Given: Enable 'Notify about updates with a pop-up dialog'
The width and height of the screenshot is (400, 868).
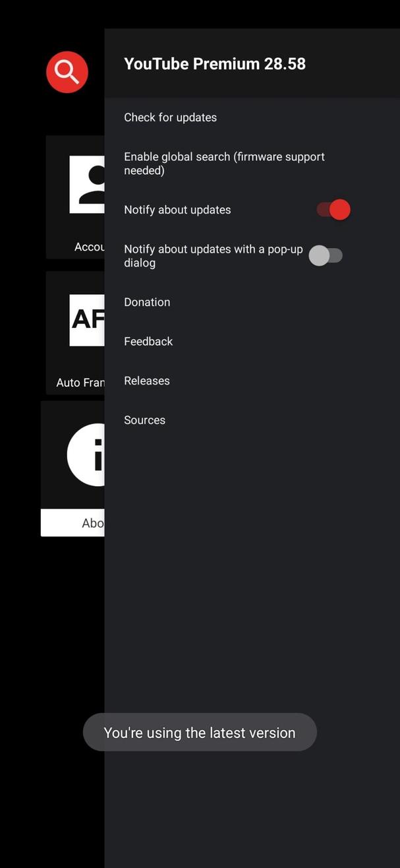Looking at the screenshot, I should tap(327, 255).
